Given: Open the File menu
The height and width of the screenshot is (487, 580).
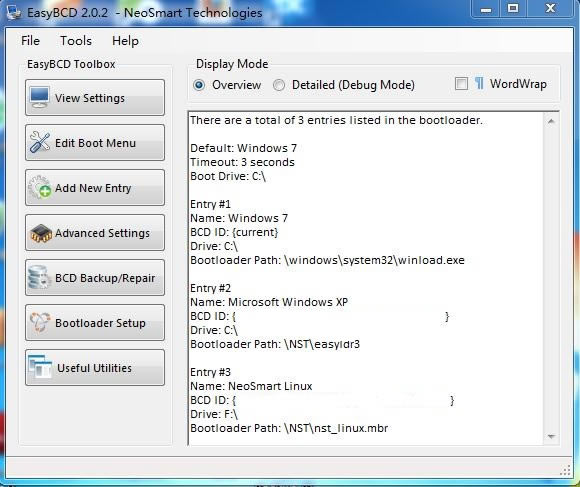Looking at the screenshot, I should [30, 41].
